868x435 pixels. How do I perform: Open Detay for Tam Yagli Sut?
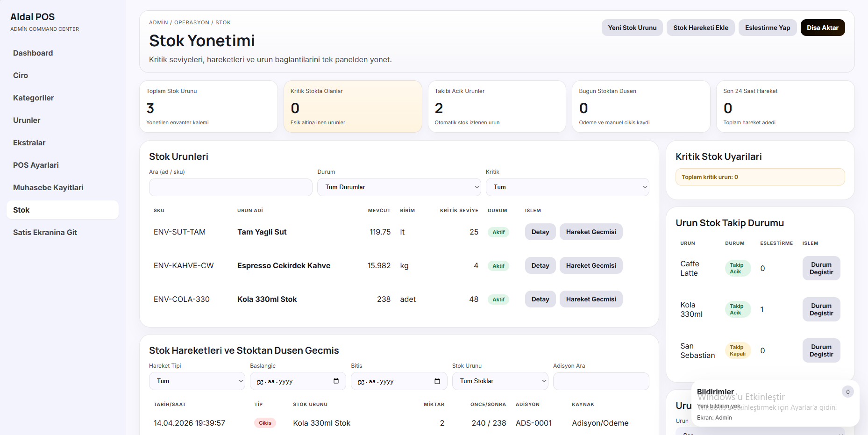click(x=540, y=232)
